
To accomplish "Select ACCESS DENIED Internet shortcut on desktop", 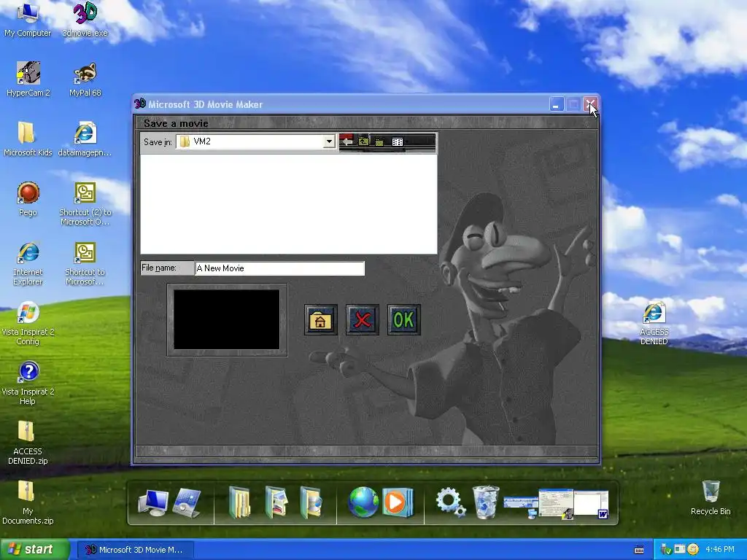I will [x=654, y=323].
